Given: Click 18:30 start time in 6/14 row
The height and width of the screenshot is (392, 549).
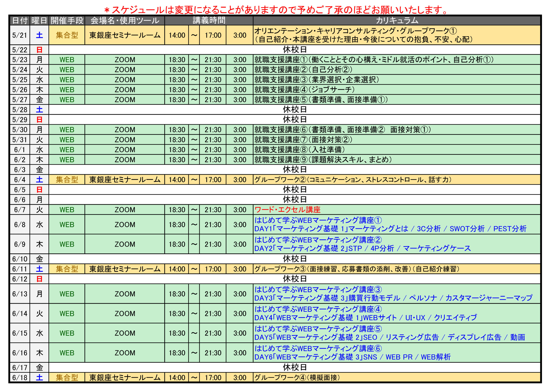Looking at the screenshot, I should click(177, 313).
